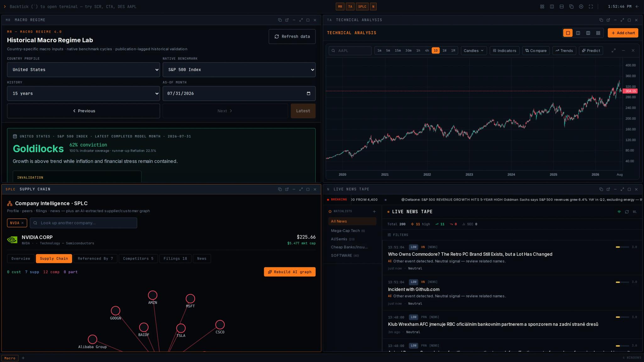Set chart timeframe to 4h
Image resolution: width=644 pixels, height=362 pixels.
427,51
